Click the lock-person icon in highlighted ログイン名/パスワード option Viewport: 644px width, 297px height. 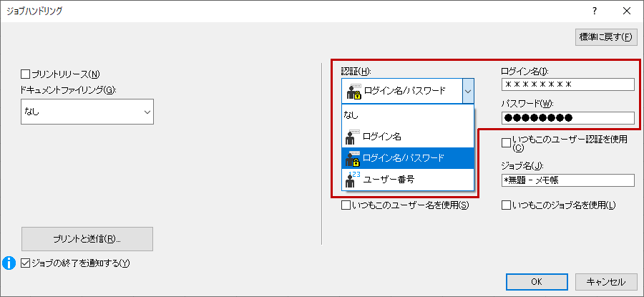pyautogui.click(x=352, y=158)
